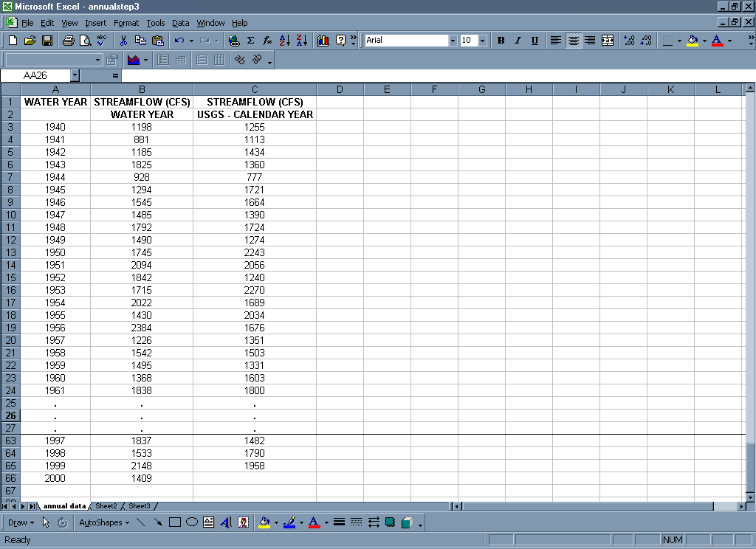The width and height of the screenshot is (756, 549).
Task: Toggle Italic formatting
Action: (518, 41)
